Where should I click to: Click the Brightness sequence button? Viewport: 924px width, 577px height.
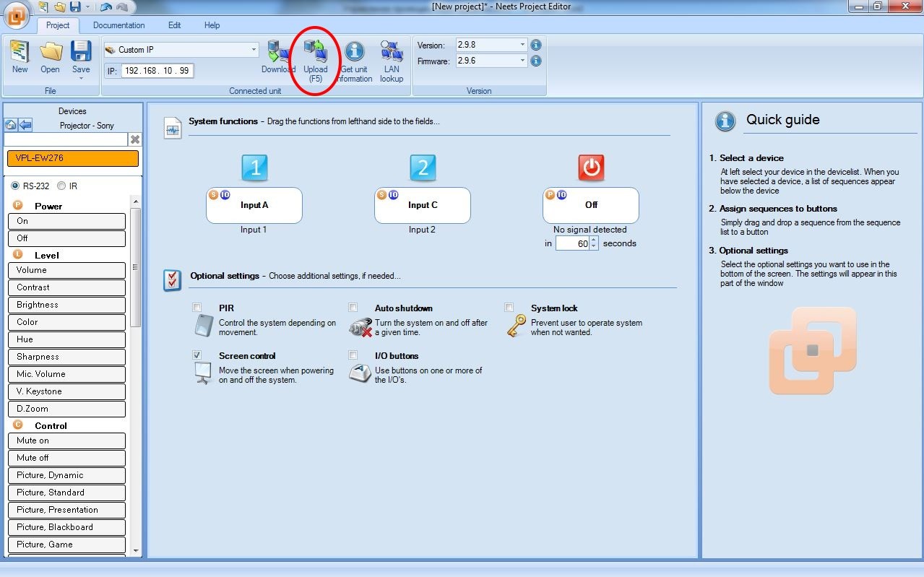click(66, 305)
